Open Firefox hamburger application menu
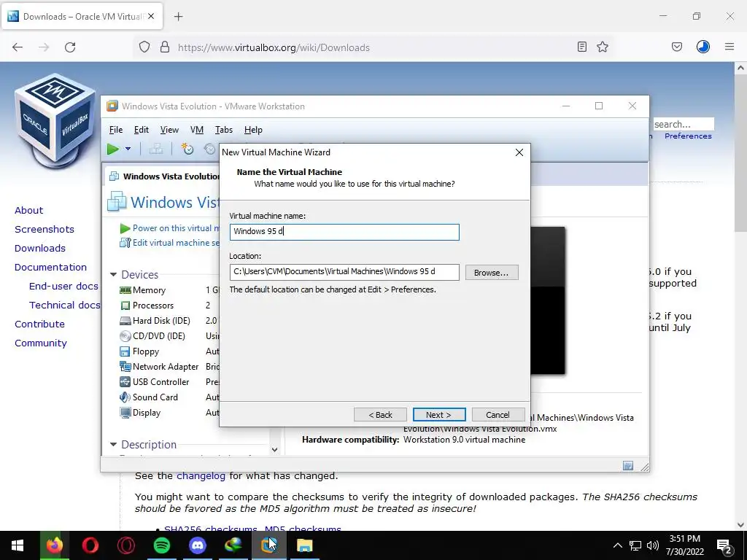 (x=729, y=47)
